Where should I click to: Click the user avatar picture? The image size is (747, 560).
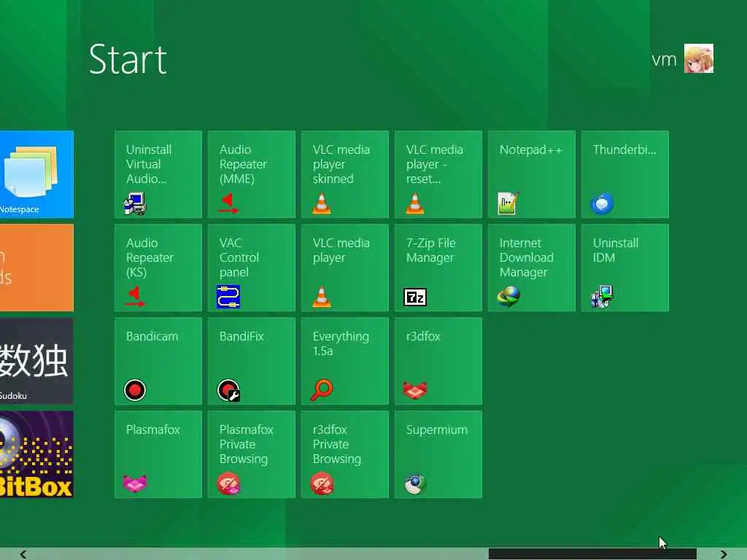click(699, 58)
